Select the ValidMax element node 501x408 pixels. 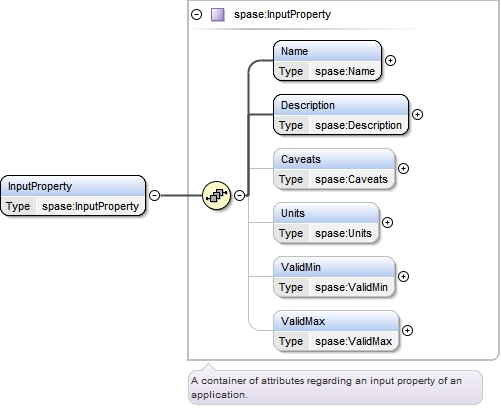tap(336, 331)
